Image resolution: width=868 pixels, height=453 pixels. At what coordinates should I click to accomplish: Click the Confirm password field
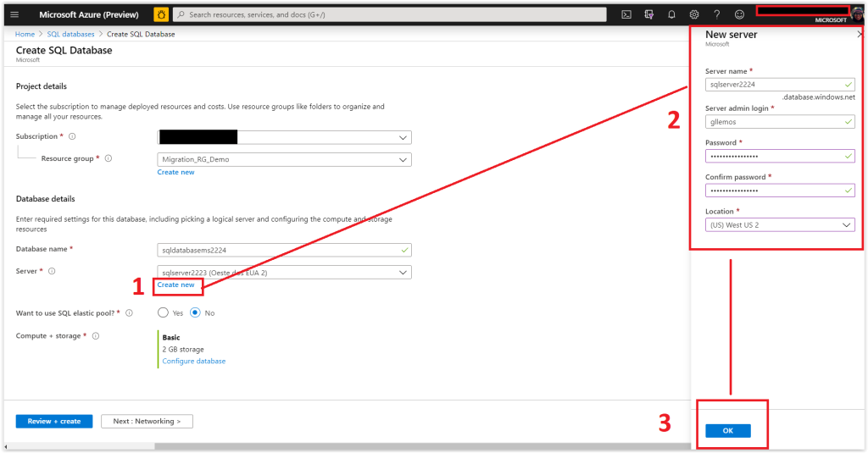point(780,191)
